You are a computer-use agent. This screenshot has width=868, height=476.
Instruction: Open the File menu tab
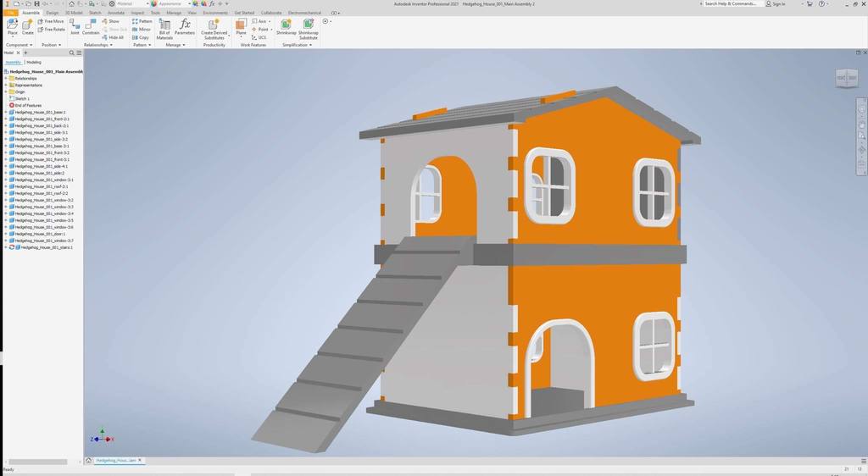(x=9, y=13)
